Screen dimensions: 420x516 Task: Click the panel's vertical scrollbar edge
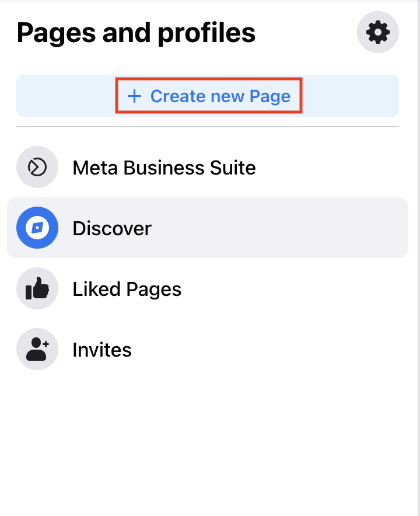[x=419, y=258]
